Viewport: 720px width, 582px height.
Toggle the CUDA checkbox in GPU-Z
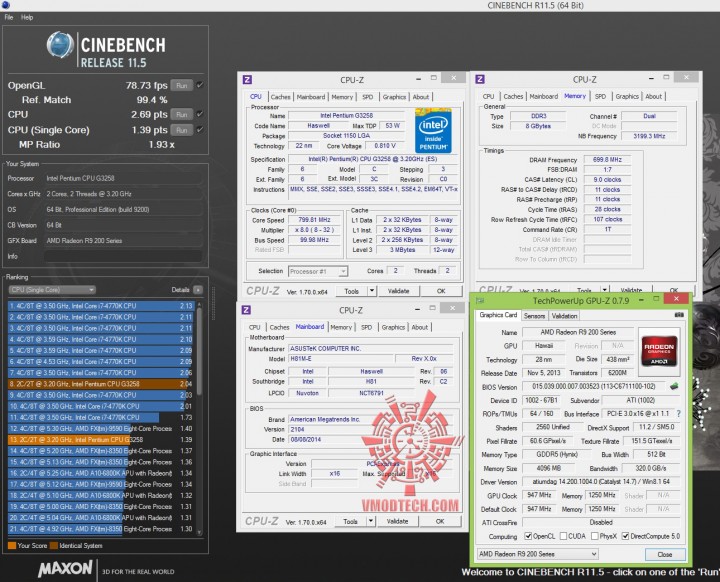tap(563, 536)
